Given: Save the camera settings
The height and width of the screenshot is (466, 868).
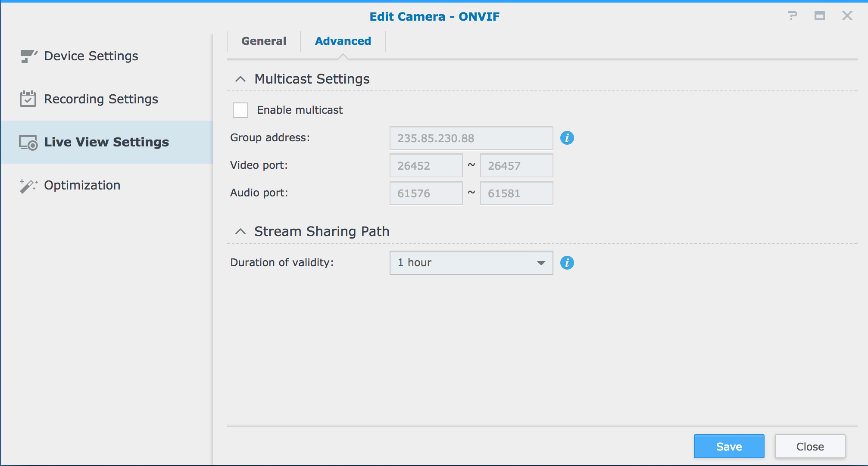Looking at the screenshot, I should tap(729, 446).
